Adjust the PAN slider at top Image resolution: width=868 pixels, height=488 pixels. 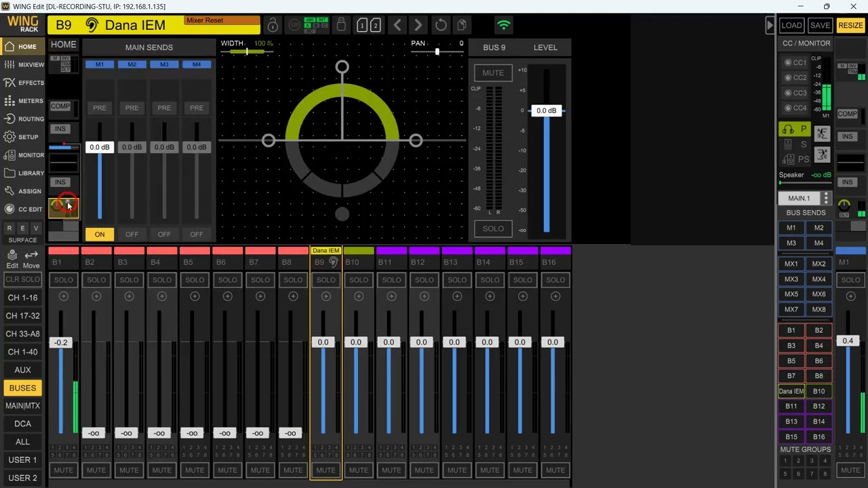coord(437,52)
